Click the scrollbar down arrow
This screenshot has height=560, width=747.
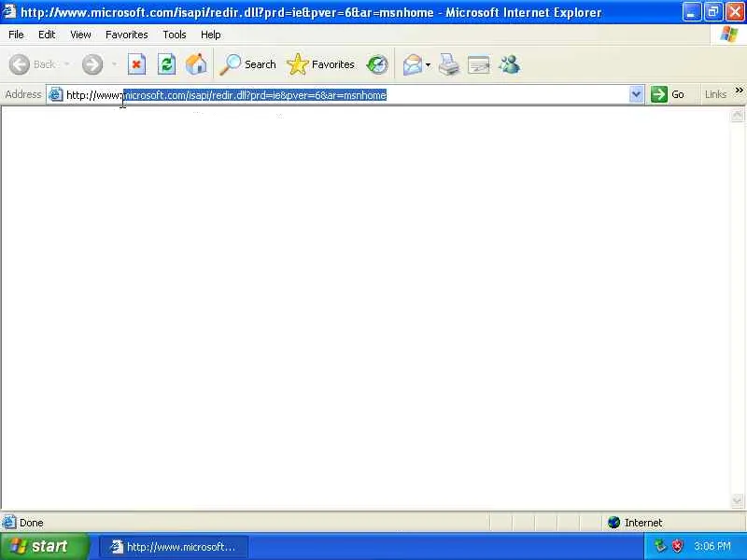pyautogui.click(x=737, y=500)
